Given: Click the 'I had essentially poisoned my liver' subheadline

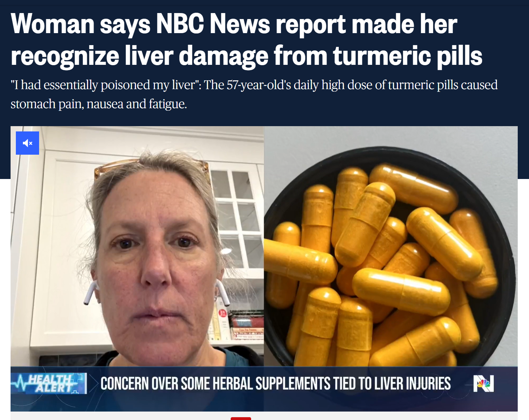Looking at the screenshot, I should click(x=254, y=94).
